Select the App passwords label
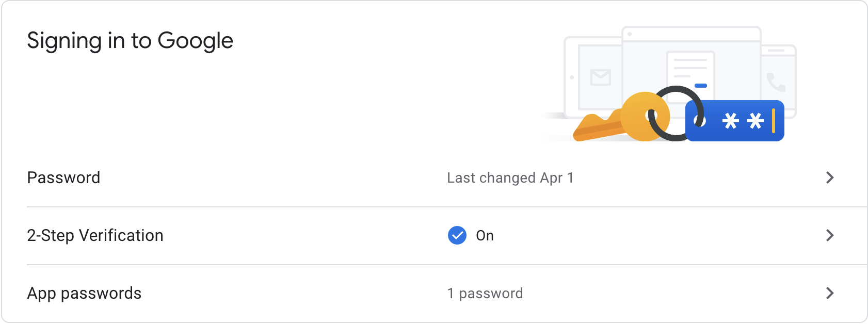This screenshot has width=868, height=324. [x=84, y=293]
